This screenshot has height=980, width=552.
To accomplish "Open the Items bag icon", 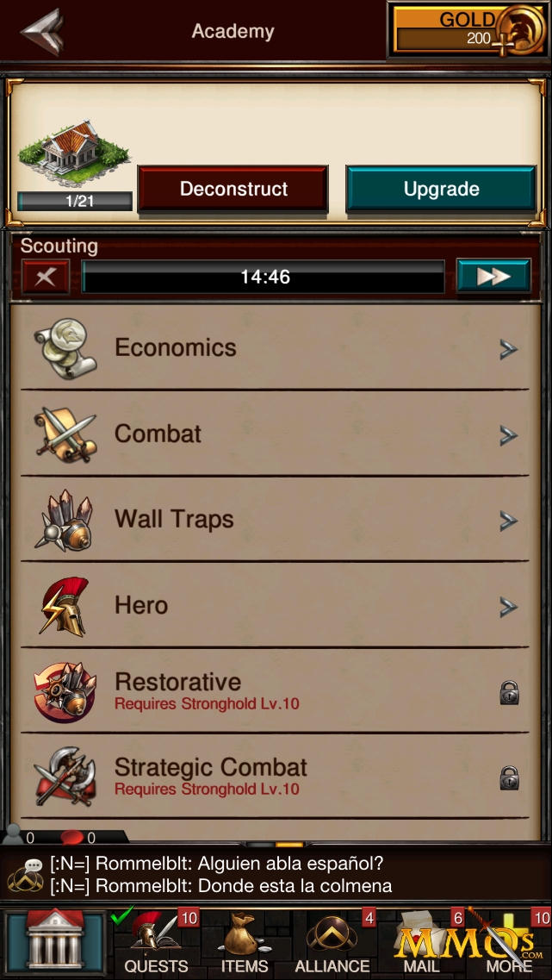I will [245, 942].
